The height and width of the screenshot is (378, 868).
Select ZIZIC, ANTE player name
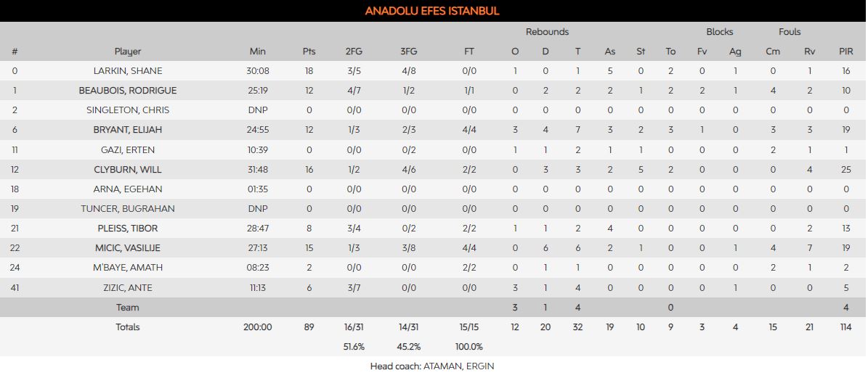128,288
